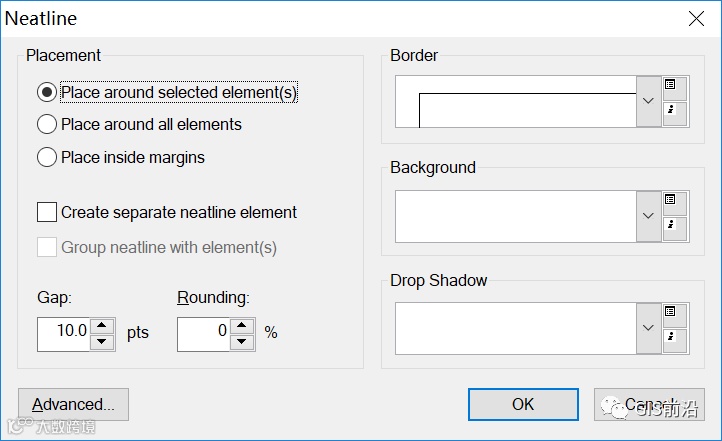Open Border style properties icon
This screenshot has width=722, height=441.
(671, 86)
